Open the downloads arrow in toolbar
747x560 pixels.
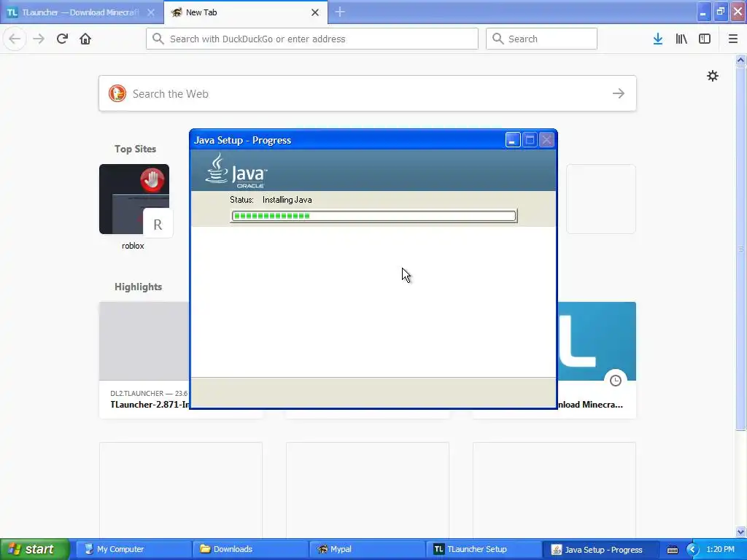(658, 39)
